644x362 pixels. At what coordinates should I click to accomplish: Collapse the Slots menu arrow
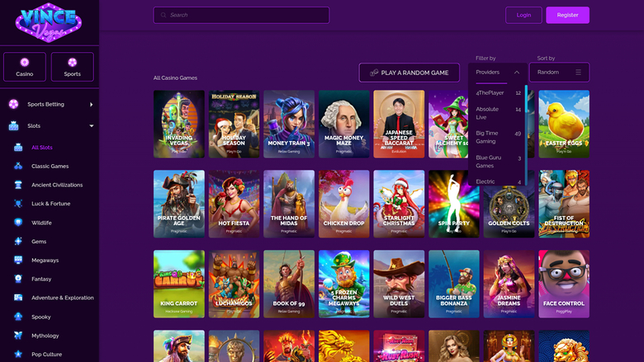91,126
